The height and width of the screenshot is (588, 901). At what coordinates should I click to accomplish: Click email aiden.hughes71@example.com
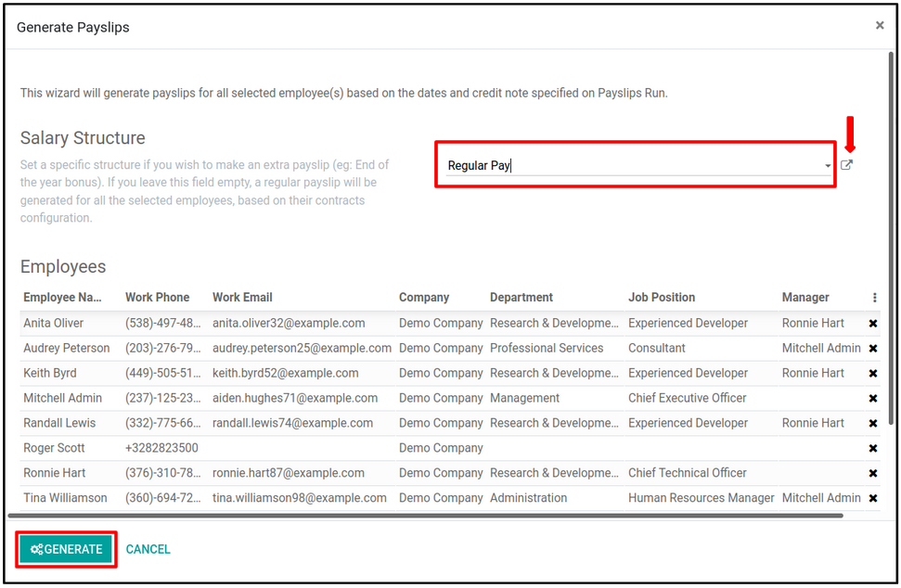(x=295, y=398)
